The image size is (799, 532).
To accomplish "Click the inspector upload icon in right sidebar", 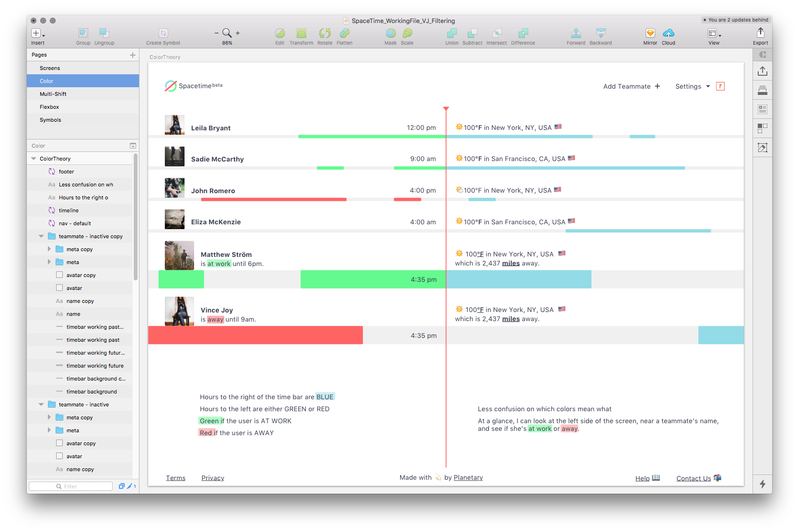I will point(763,71).
